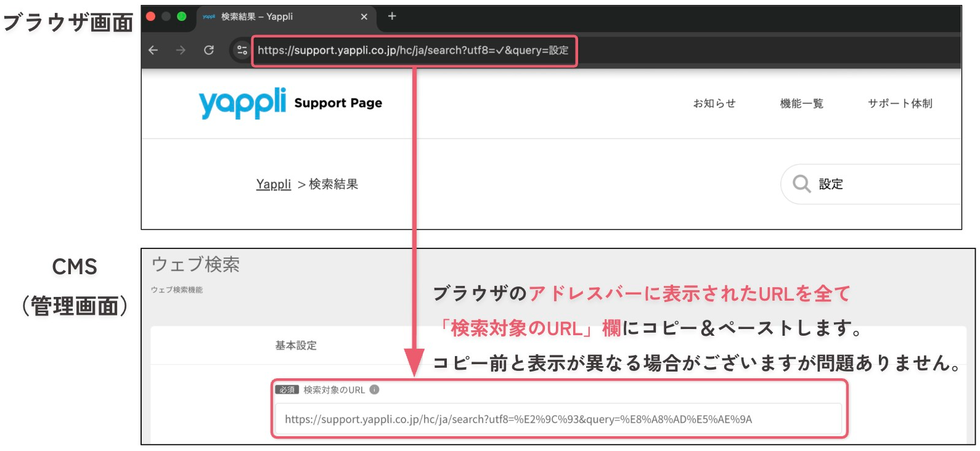980x451 pixels.
Task: Click the search field containing 設定
Action: pos(872,184)
